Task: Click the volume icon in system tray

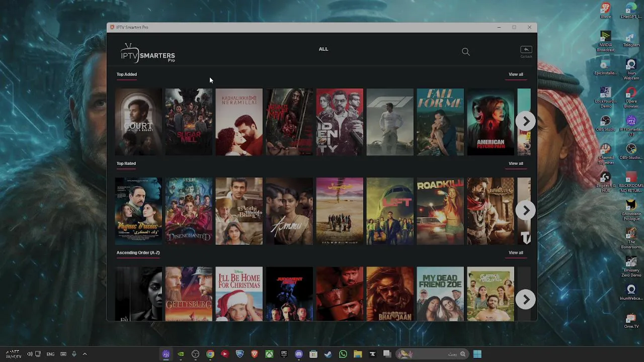Action: [x=30, y=354]
